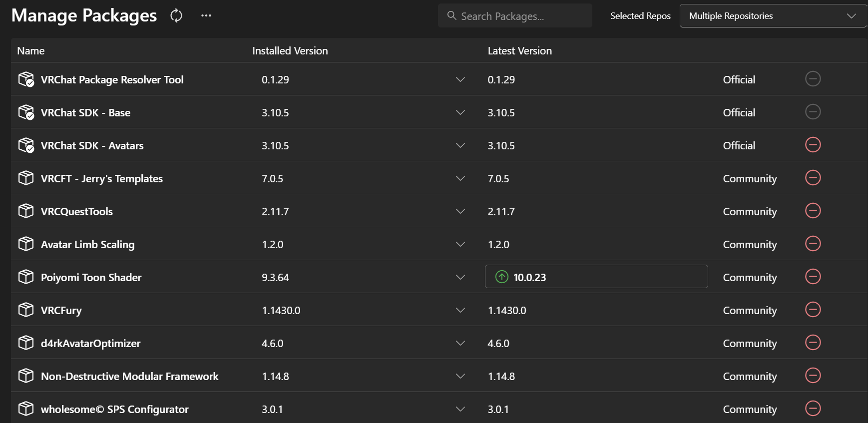Viewport: 868px width, 423px height.
Task: Click the VRChat SDK - Avatars package icon
Action: [x=26, y=145]
